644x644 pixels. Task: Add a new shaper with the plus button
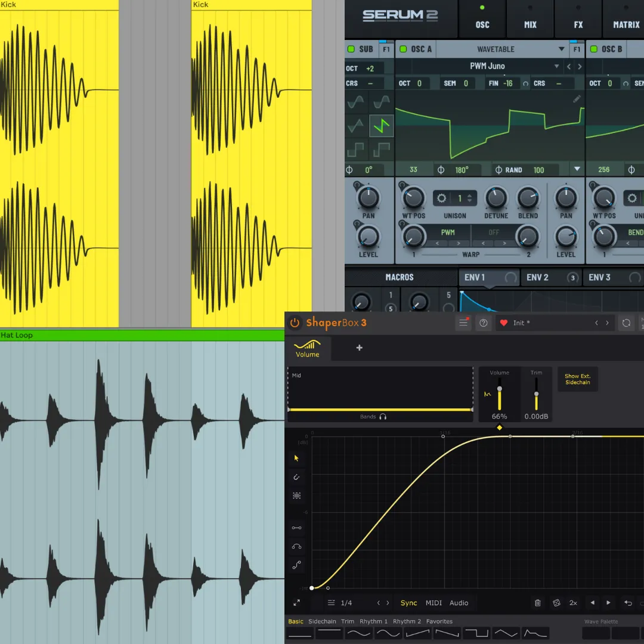(x=359, y=348)
